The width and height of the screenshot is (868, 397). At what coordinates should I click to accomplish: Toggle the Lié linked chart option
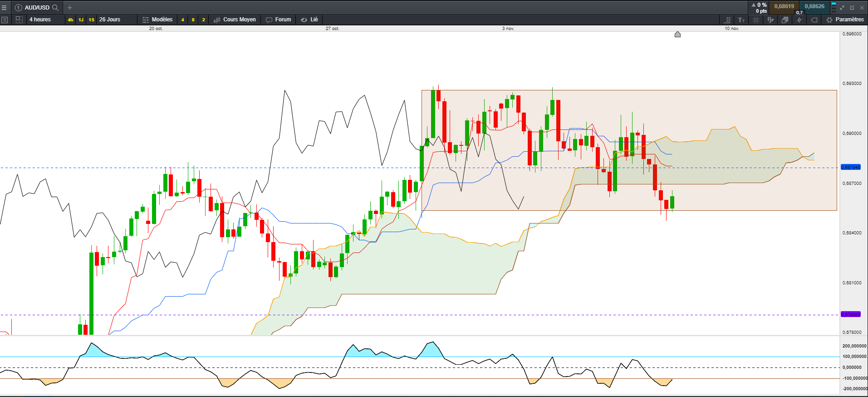[309, 20]
